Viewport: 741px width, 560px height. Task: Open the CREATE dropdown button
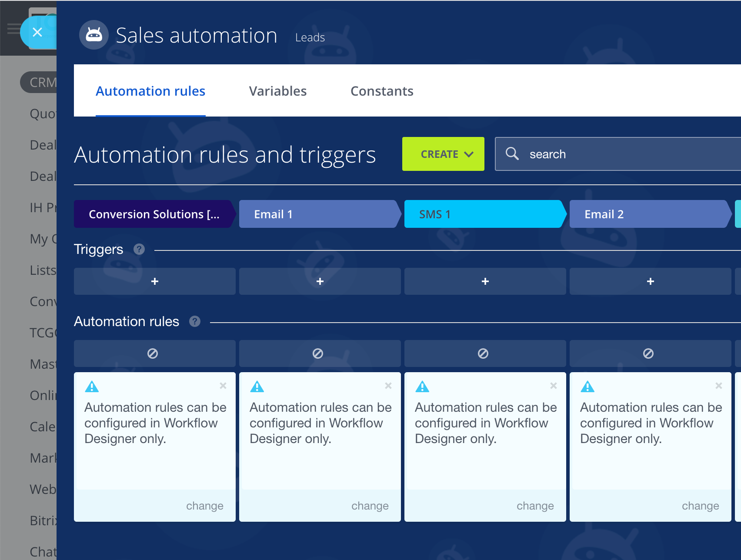tap(443, 154)
